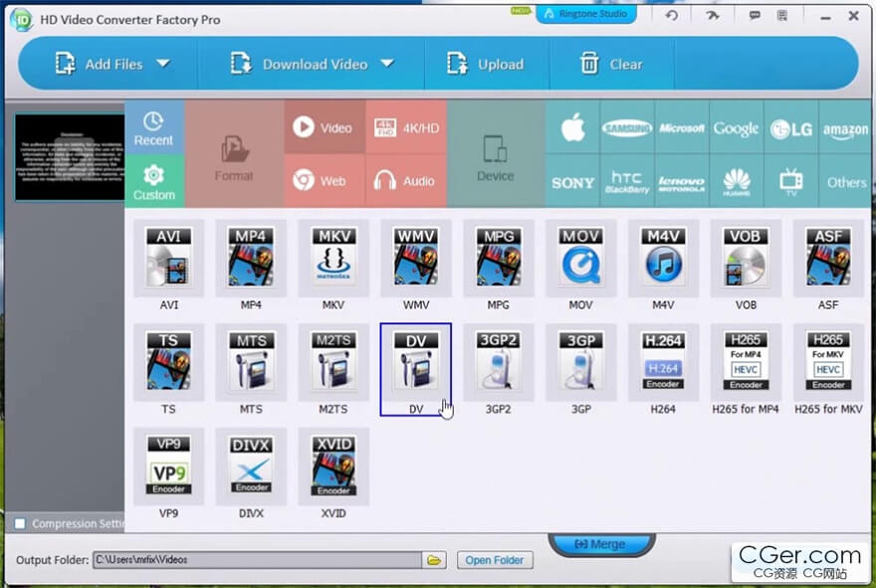Click the curved back arrow title-bar icon
This screenshot has width=876, height=588.
672,15
